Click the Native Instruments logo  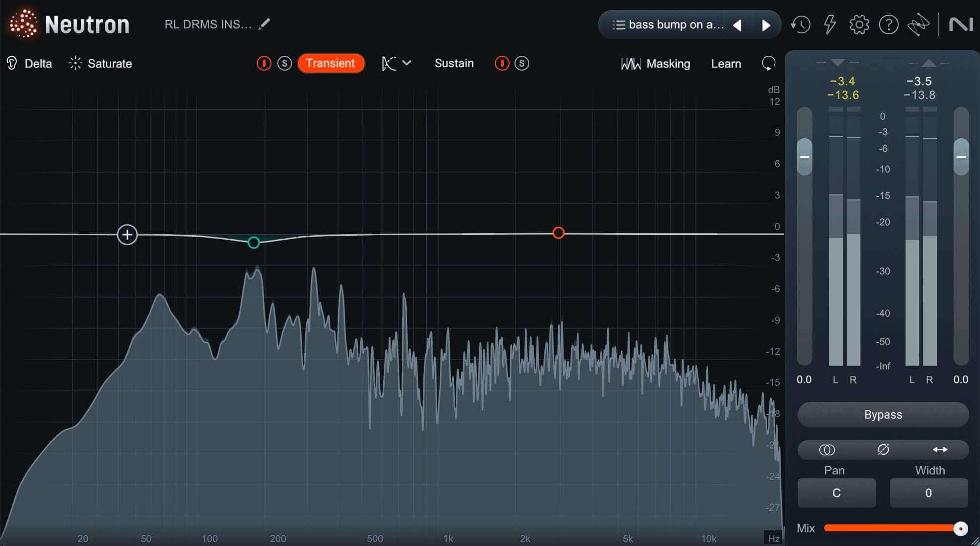click(x=960, y=24)
